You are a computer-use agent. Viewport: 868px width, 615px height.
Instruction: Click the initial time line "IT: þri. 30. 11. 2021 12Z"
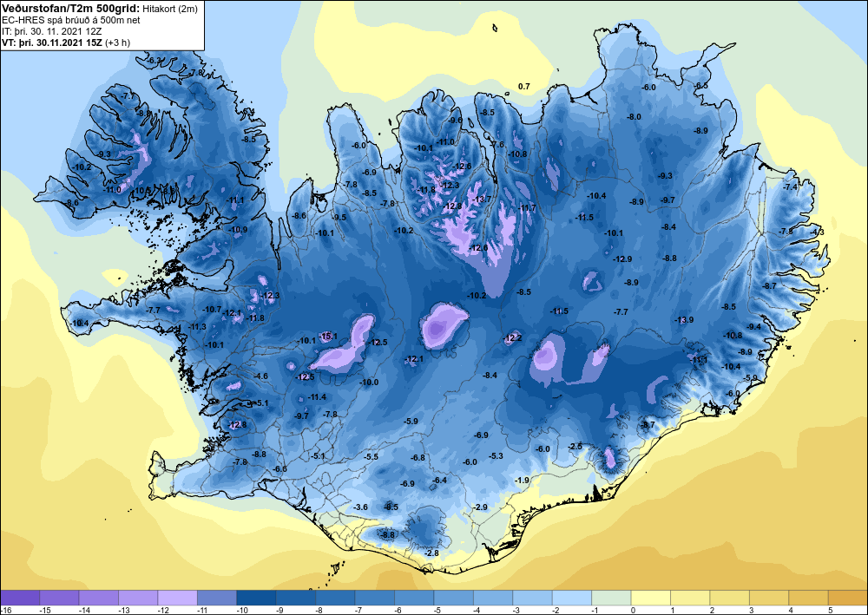point(51,31)
